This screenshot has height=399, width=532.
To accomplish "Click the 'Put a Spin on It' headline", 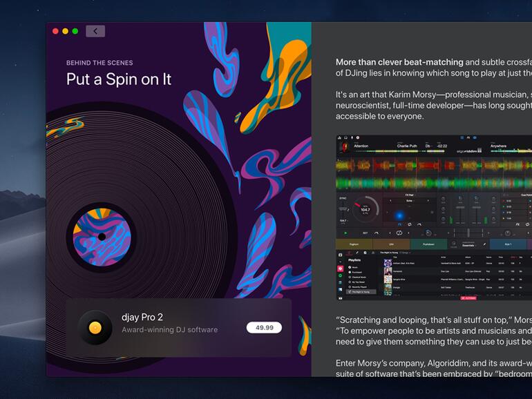I will pyautogui.click(x=119, y=79).
